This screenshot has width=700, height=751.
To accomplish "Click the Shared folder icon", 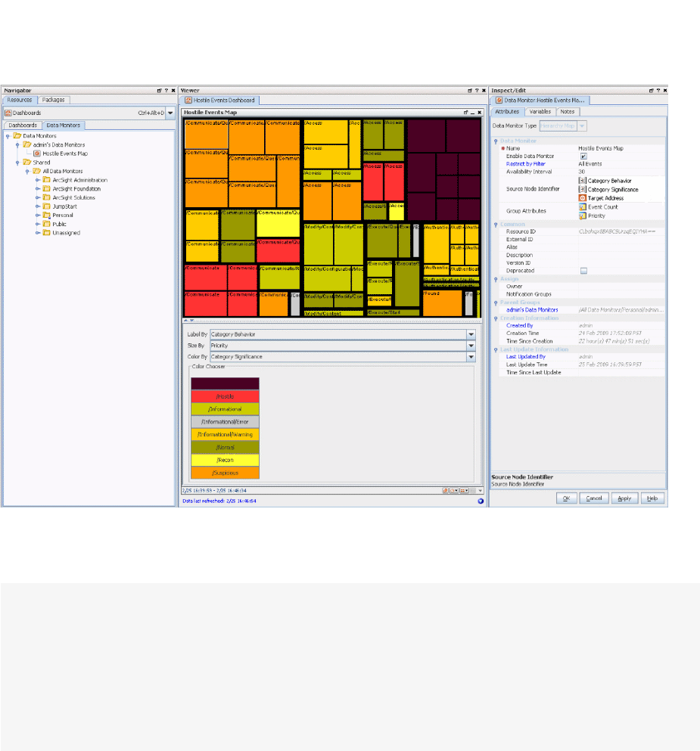I will coord(26,163).
